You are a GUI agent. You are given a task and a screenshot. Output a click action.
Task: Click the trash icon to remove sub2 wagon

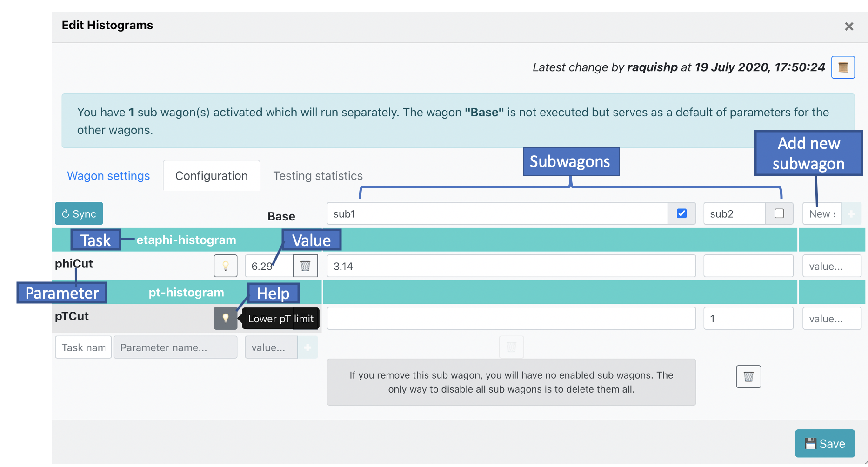[748, 376]
